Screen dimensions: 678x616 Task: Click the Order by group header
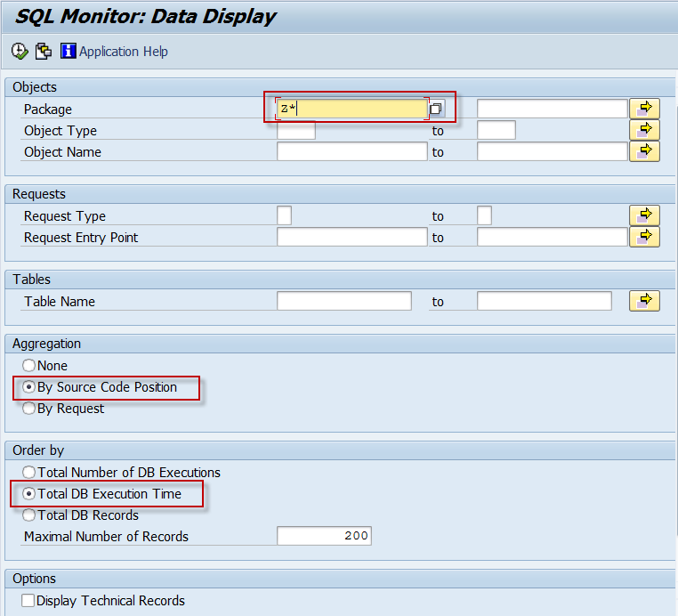pyautogui.click(x=38, y=450)
